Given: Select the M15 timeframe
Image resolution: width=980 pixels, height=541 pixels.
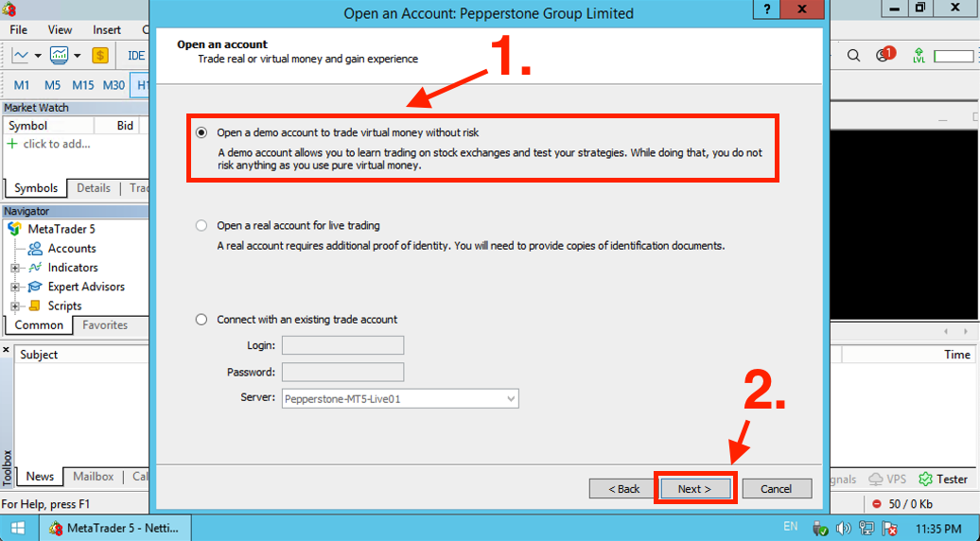Looking at the screenshot, I should [83, 85].
